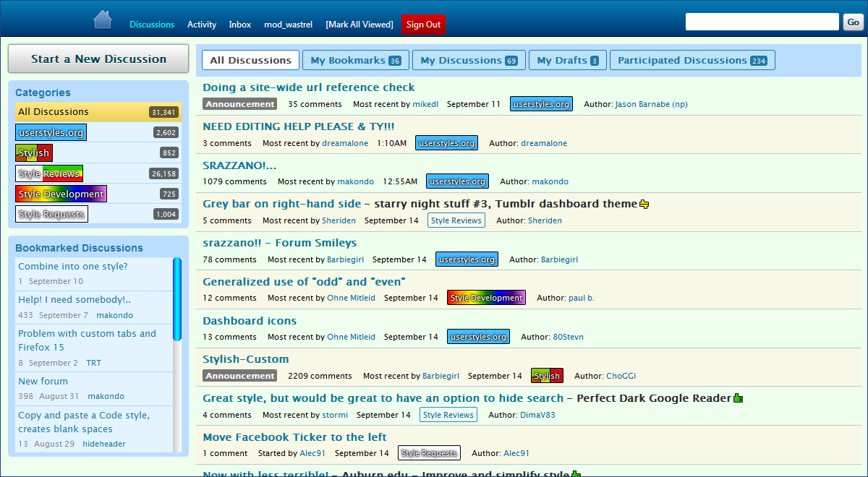Open bookmarked 'New forum' discussion

pyautogui.click(x=43, y=382)
